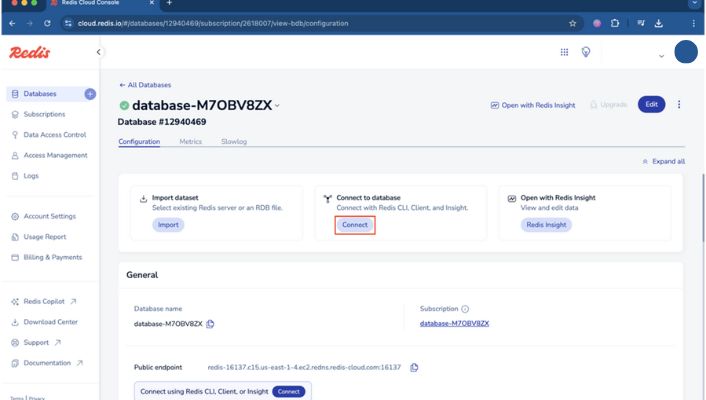This screenshot has height=400, width=706.
Task: Copy the database name to clipboard
Action: 211,324
